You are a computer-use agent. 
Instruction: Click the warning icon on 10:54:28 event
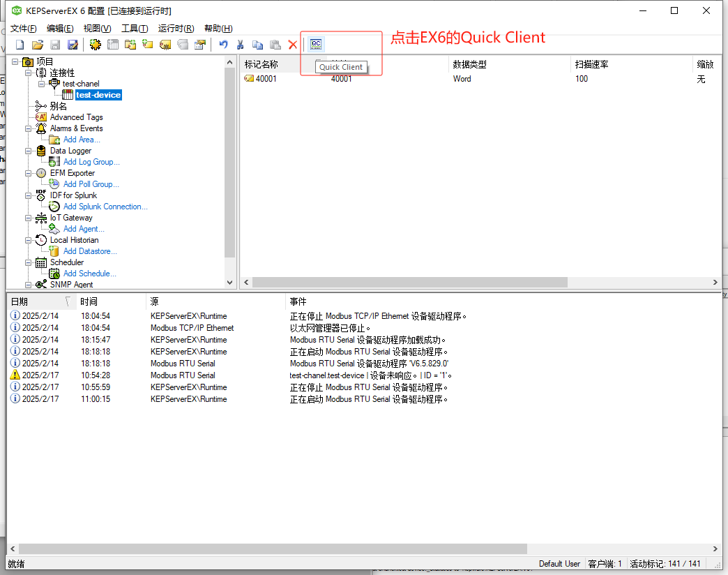[15, 375]
